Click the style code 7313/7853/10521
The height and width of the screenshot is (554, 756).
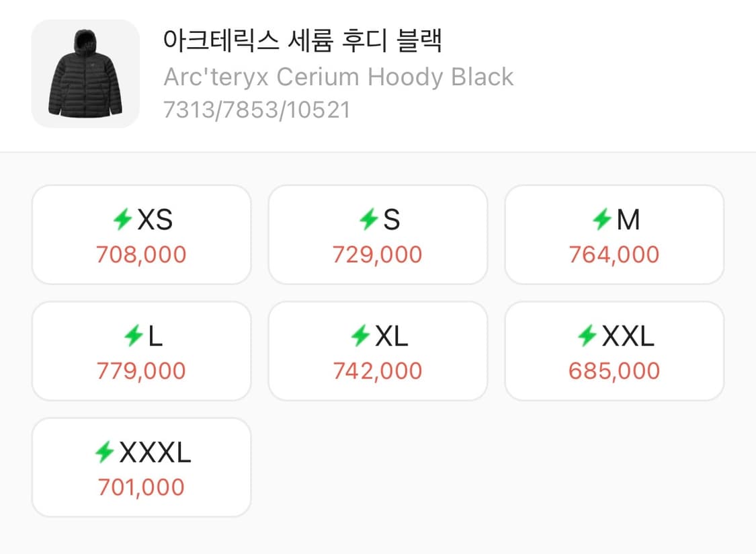point(256,109)
